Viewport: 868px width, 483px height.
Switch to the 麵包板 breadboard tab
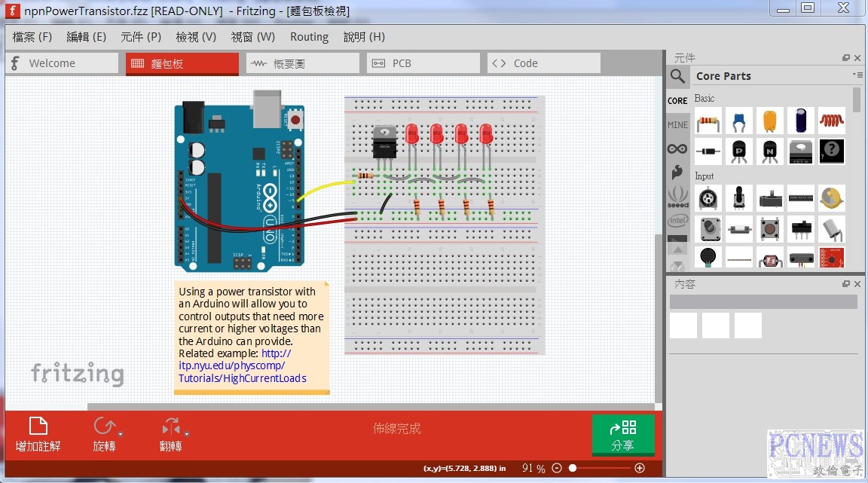pos(182,63)
